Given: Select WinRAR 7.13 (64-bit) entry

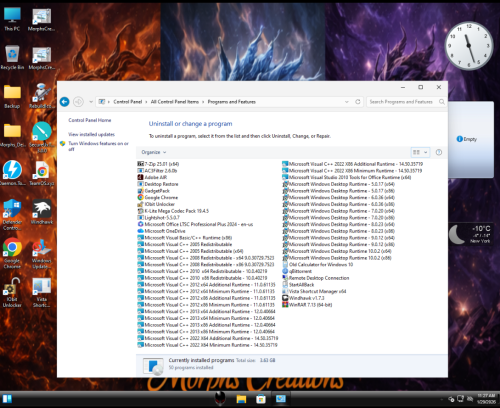Looking at the screenshot, I should (x=307, y=304).
